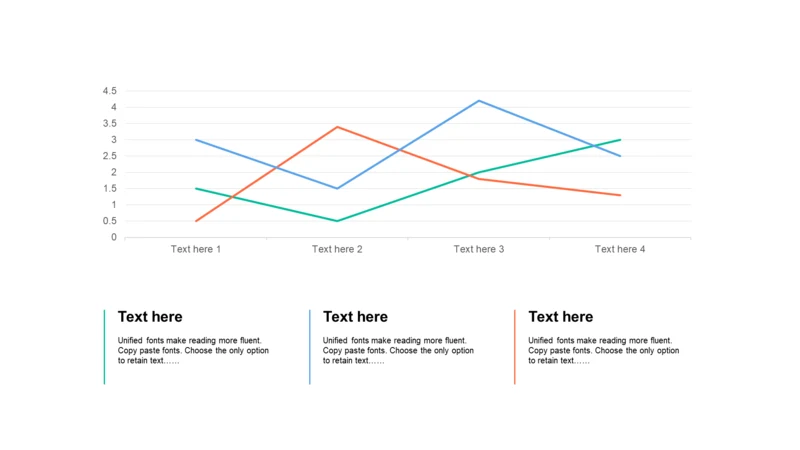
Task: Select the 0 value on the vertical axis
Action: pos(114,237)
